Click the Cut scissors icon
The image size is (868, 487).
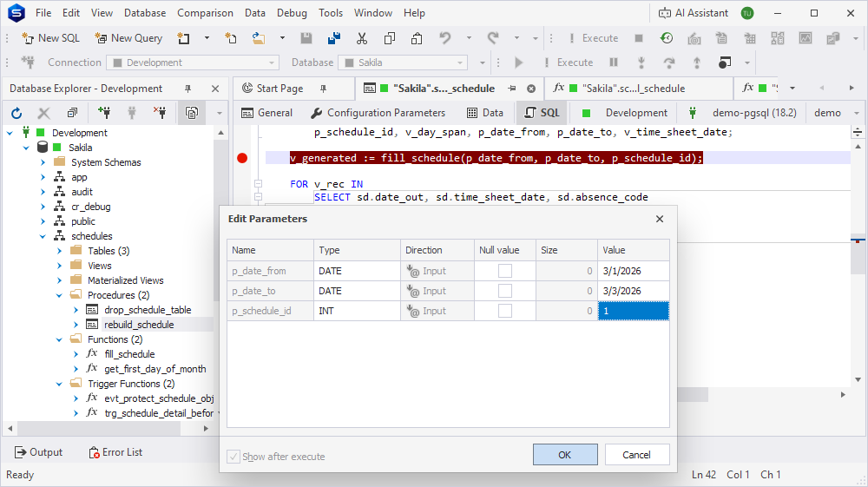(362, 38)
